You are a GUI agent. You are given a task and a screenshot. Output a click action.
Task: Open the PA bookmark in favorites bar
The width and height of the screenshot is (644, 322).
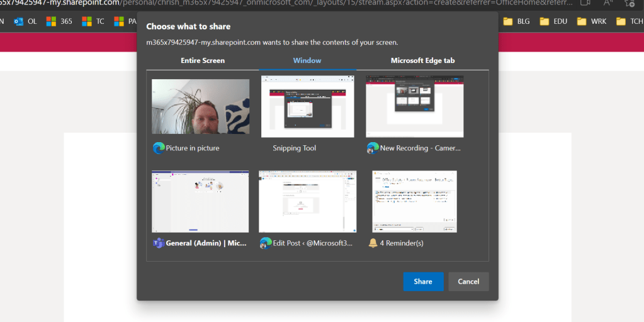(125, 21)
